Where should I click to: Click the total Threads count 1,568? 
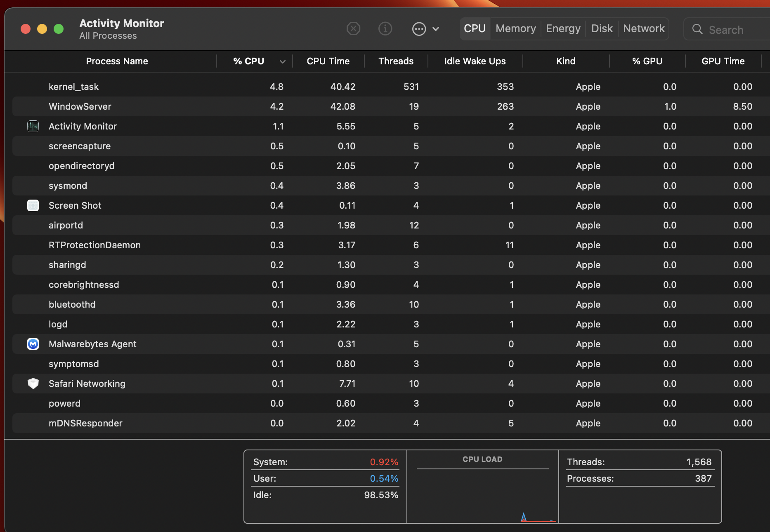(x=699, y=462)
